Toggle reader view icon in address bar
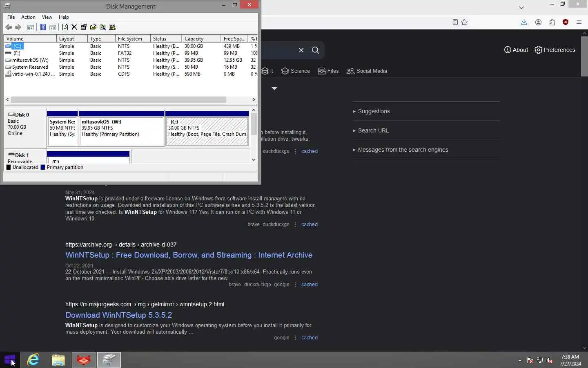This screenshot has height=368, width=588. pyautogui.click(x=455, y=22)
